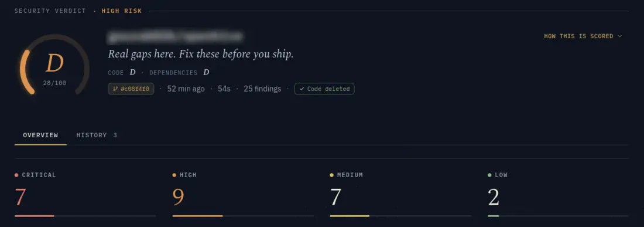Click the Medium progress bar
The image size is (644, 227).
pyautogui.click(x=400, y=216)
